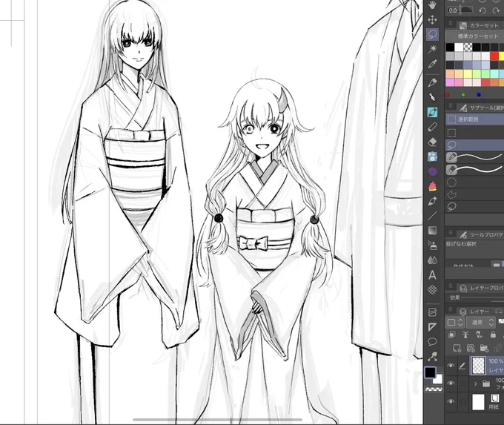Click the rotate right arrow icon
Image resolution: width=504 pixels, height=425 pixels.
[x=496, y=10]
